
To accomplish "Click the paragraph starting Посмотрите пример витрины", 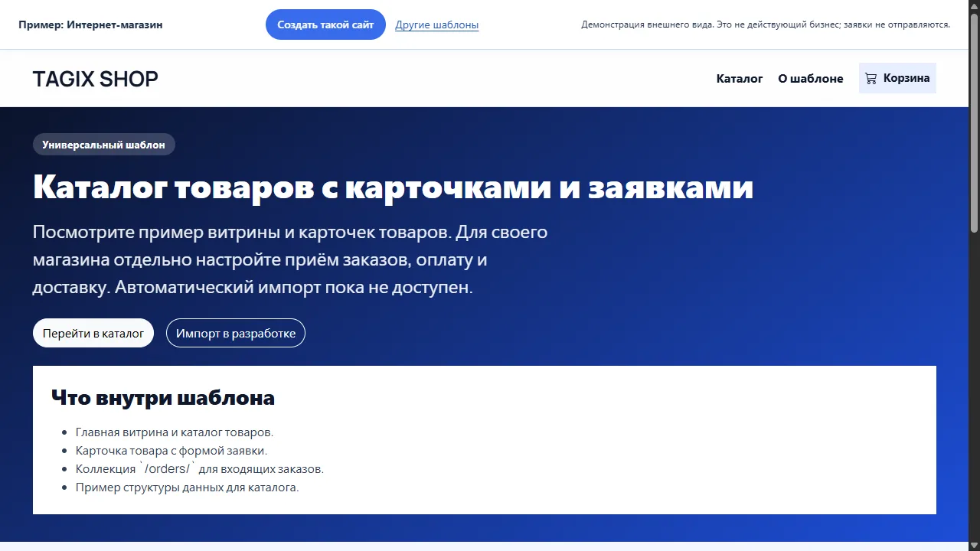I will (x=290, y=259).
